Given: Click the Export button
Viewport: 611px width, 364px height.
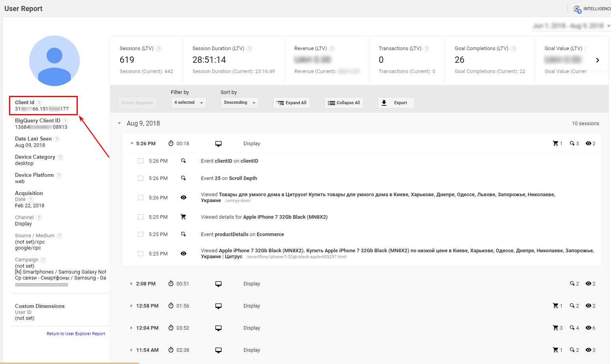Looking at the screenshot, I should click(x=396, y=103).
